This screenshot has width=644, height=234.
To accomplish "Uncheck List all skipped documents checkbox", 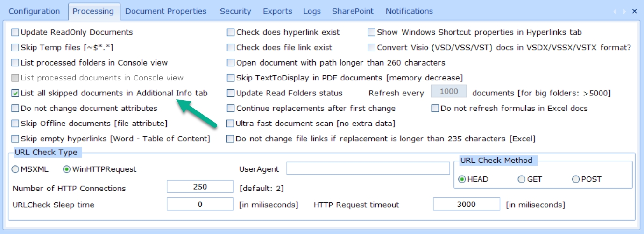I will tap(15, 93).
